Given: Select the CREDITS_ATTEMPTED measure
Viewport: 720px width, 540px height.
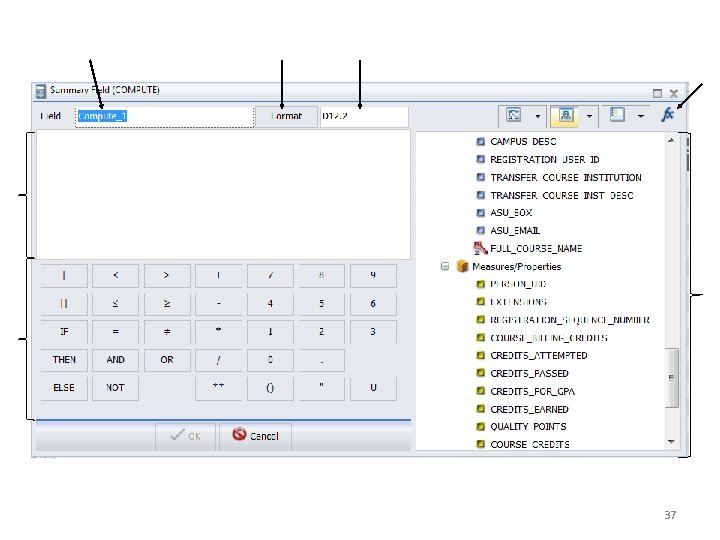Looking at the screenshot, I should (x=539, y=355).
